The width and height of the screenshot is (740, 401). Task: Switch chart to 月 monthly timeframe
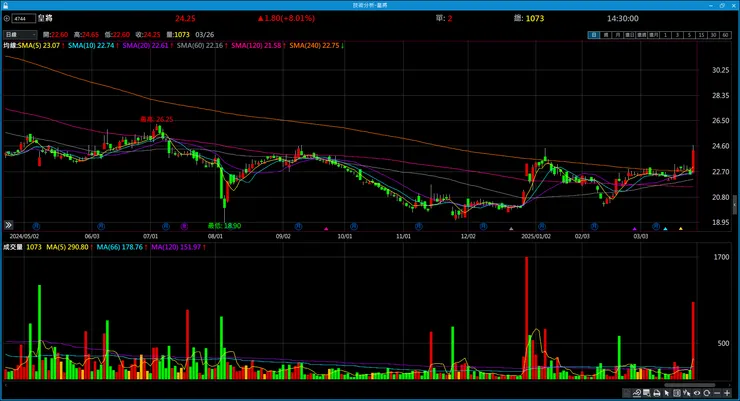[618, 35]
